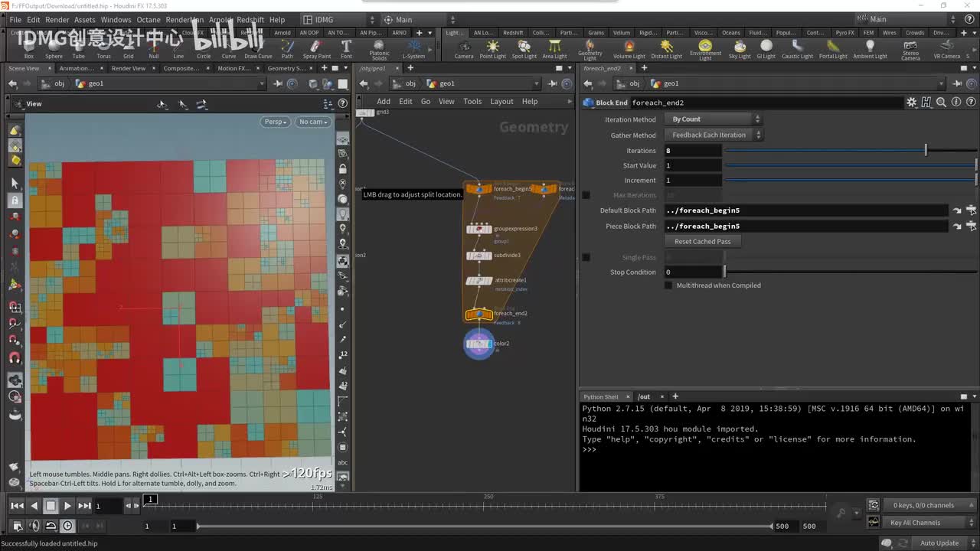980x551 pixels.
Task: Click the color2 node
Action: click(479, 344)
